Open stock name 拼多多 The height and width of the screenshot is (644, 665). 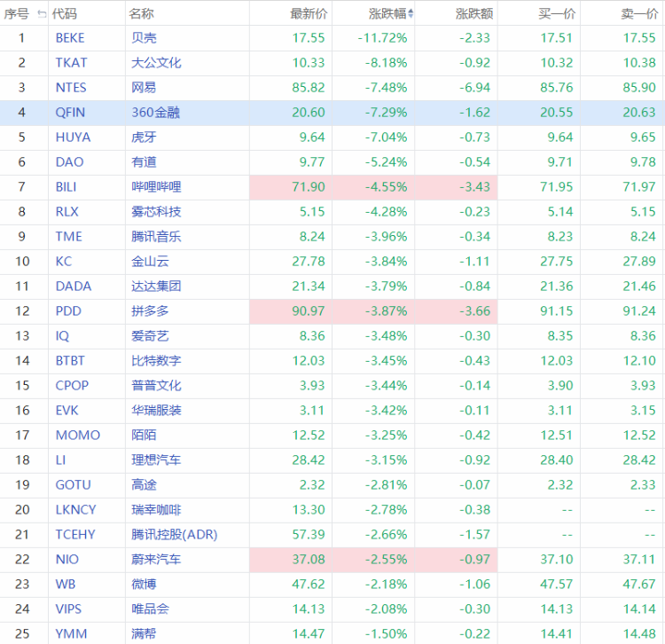point(150,311)
